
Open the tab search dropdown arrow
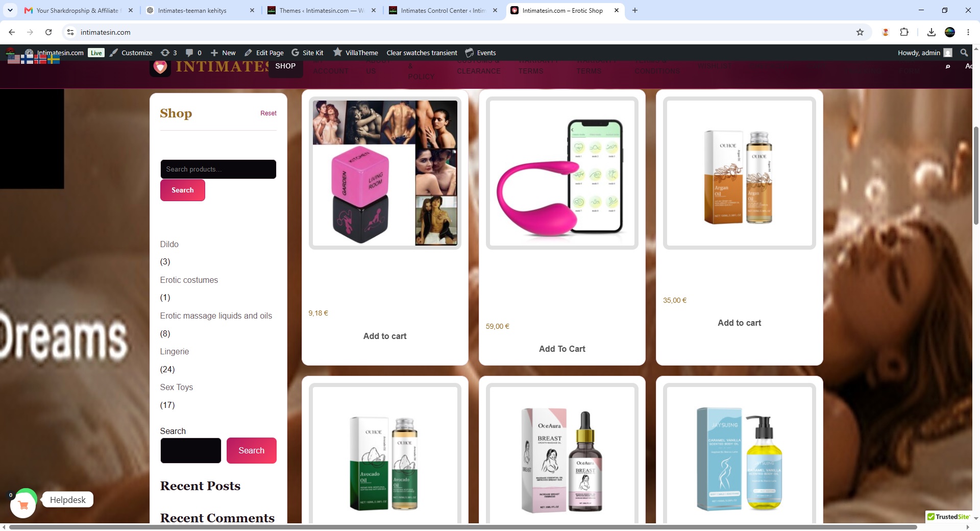(10, 10)
